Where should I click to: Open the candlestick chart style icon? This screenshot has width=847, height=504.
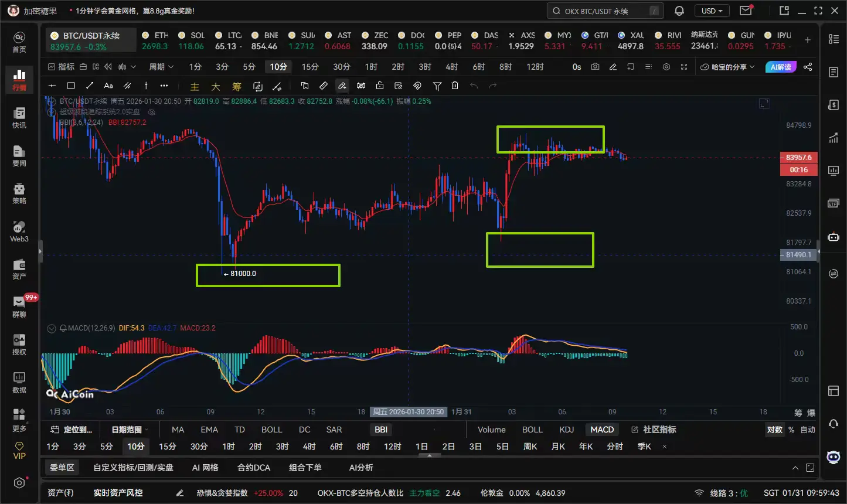click(123, 67)
